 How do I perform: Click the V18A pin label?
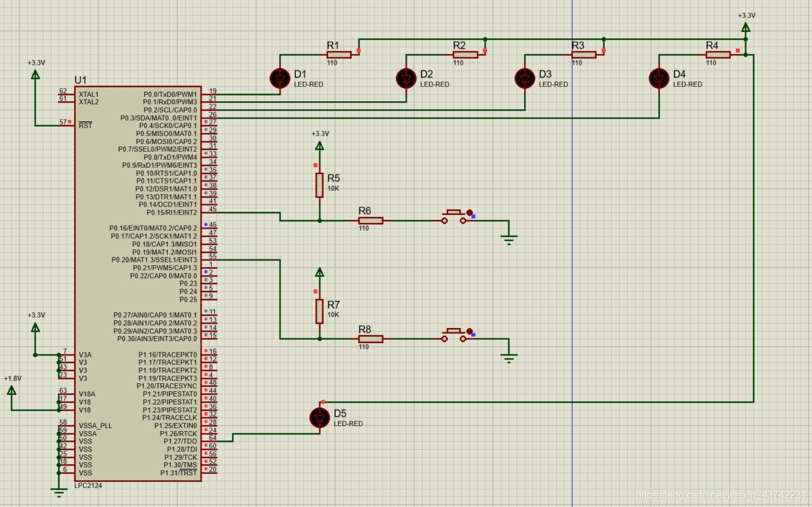[x=87, y=394]
